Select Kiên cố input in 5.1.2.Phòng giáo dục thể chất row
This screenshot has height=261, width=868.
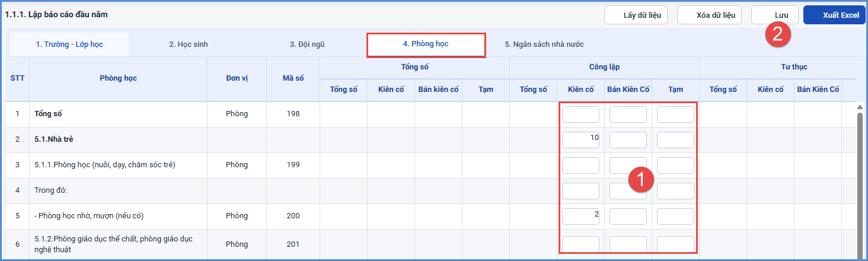(580, 244)
